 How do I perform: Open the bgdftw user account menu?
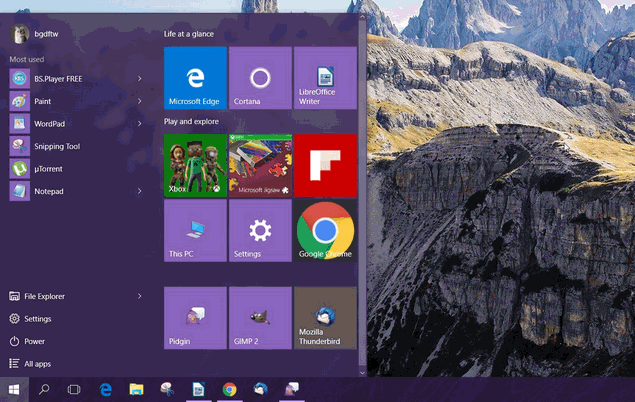(x=34, y=34)
